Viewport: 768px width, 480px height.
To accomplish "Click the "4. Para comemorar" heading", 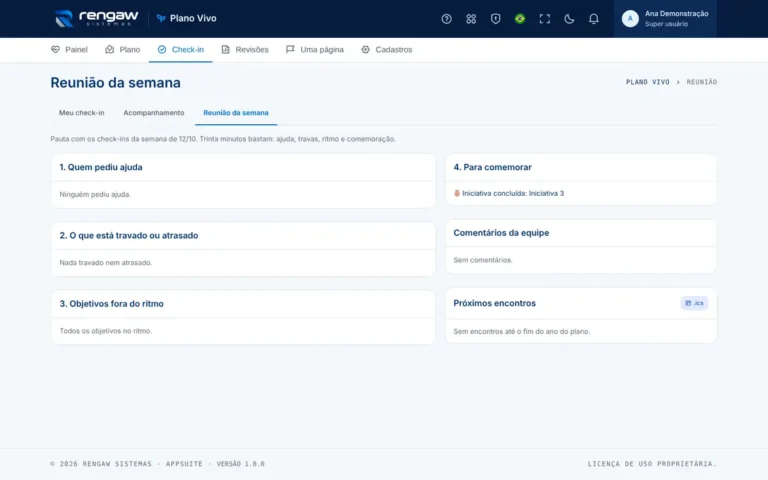I will (x=492, y=167).
